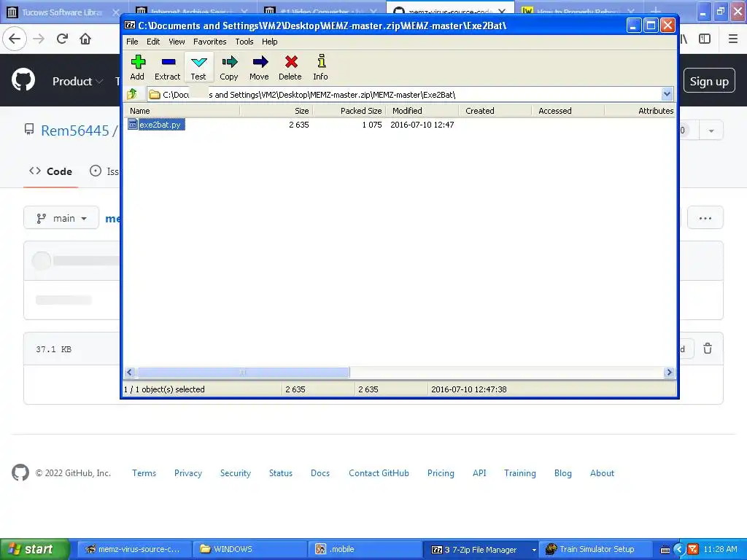Click the GitHub logo in header
747x560 pixels.
pyautogui.click(x=23, y=80)
